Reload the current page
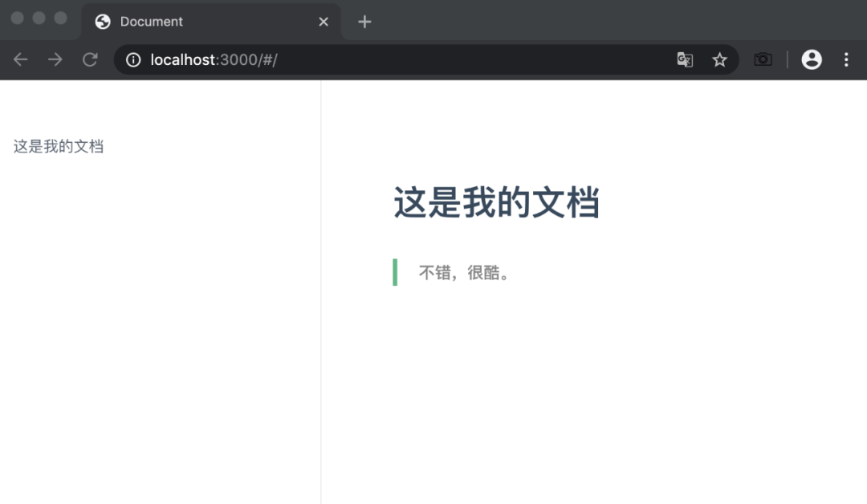Viewport: 867px width, 504px height. (91, 59)
